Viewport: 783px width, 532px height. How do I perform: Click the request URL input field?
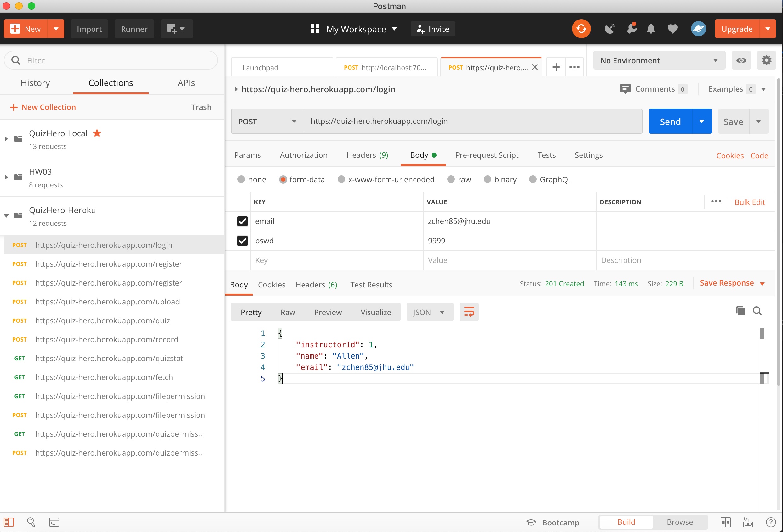472,121
